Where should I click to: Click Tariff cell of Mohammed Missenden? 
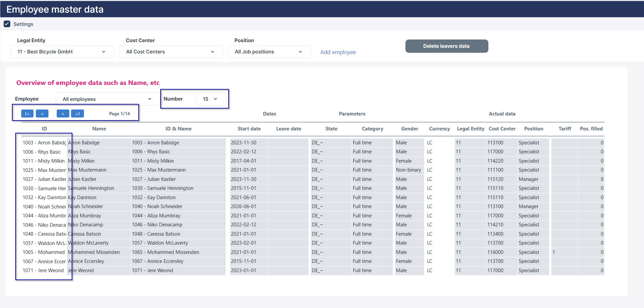click(x=564, y=252)
